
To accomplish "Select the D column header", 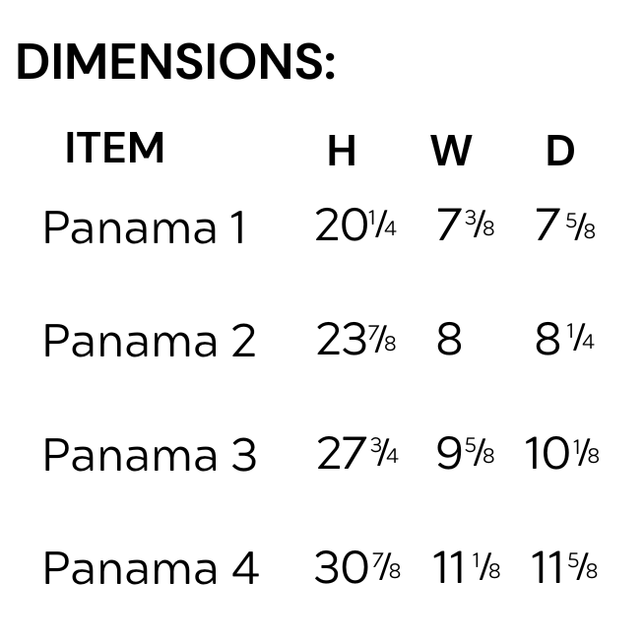I will click(x=559, y=152).
